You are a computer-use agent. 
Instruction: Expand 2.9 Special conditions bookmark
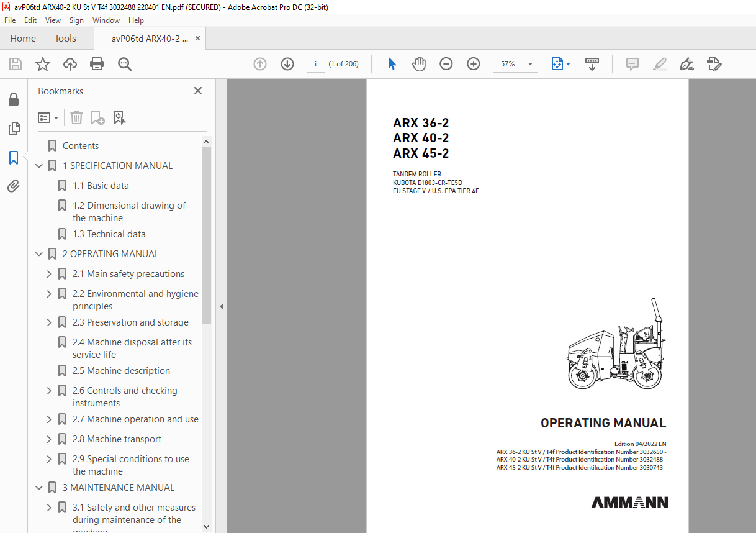click(49, 459)
